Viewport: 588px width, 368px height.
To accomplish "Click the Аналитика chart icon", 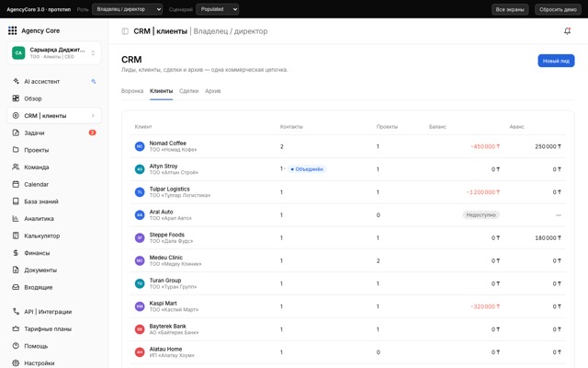I will coord(16,219).
